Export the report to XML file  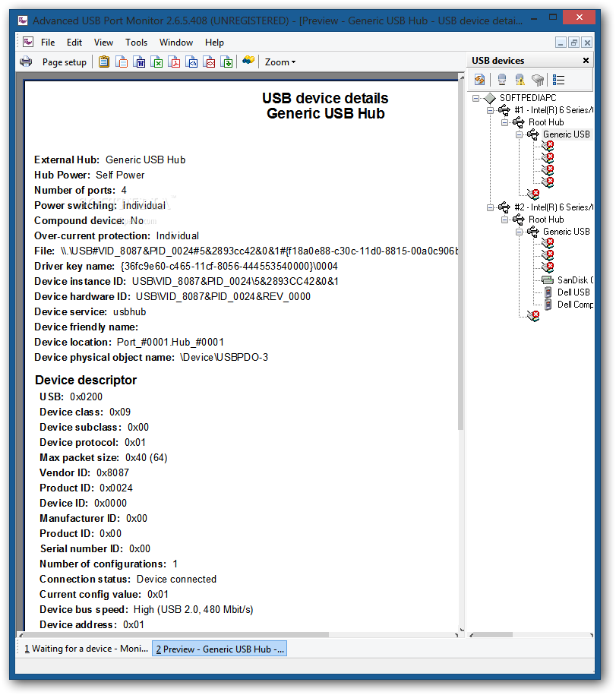click(x=209, y=62)
